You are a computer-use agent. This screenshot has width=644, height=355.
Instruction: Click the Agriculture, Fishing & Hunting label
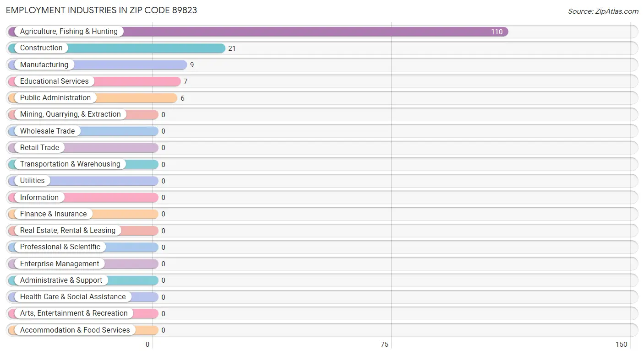point(69,32)
